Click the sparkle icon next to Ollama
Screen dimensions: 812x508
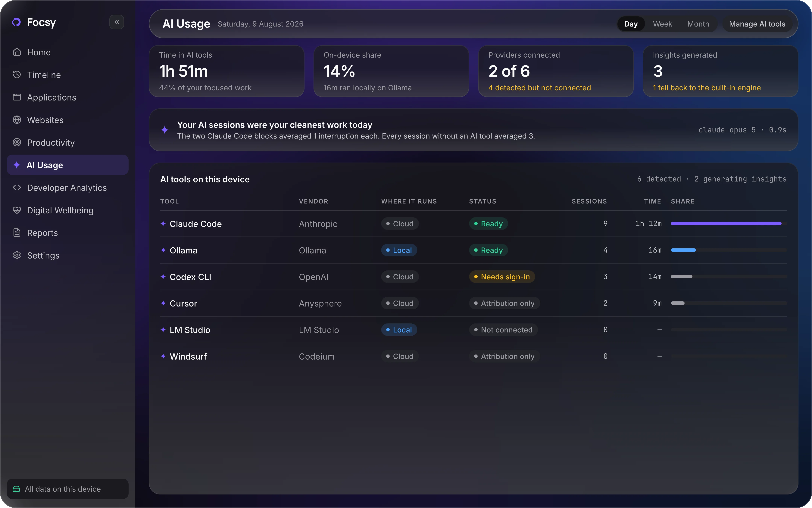click(x=163, y=250)
